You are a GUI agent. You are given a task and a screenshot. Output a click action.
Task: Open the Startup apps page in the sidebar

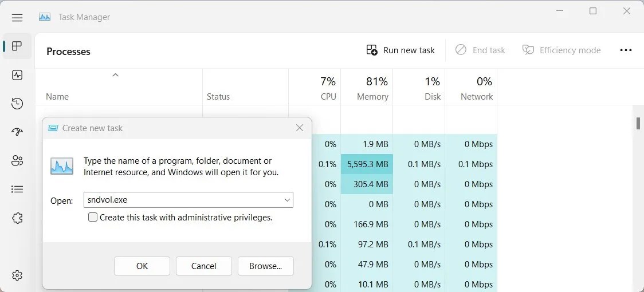(17, 132)
